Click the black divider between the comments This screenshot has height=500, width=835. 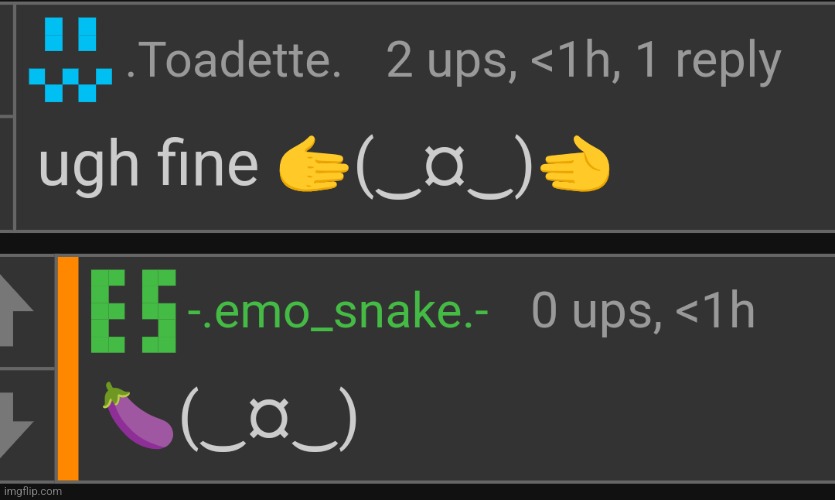click(417, 242)
